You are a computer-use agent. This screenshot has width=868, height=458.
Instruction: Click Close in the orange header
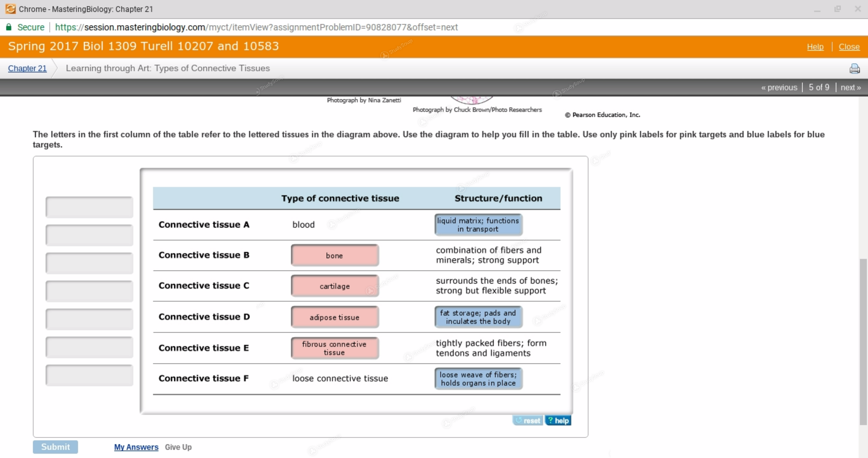[849, 46]
